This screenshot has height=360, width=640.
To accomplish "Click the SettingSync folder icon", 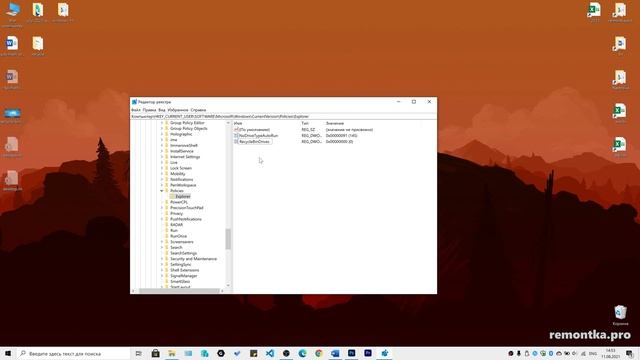I will pyautogui.click(x=167, y=264).
